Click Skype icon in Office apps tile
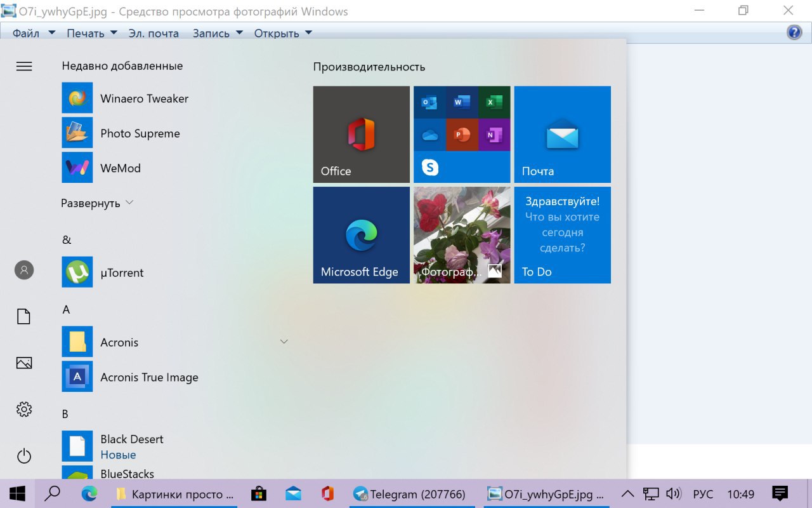812x508 pixels. click(430, 167)
